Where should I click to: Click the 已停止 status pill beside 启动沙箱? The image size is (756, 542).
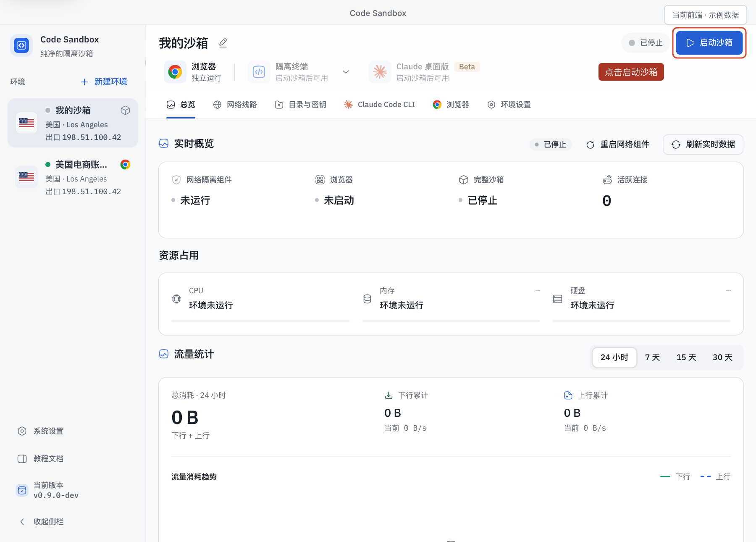(646, 43)
